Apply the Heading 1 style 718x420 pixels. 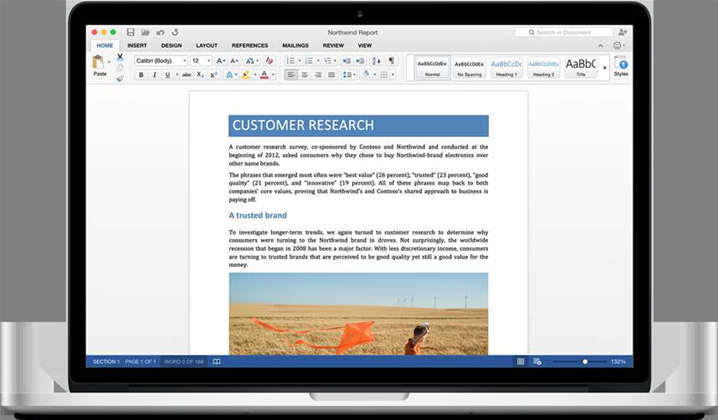(506, 67)
